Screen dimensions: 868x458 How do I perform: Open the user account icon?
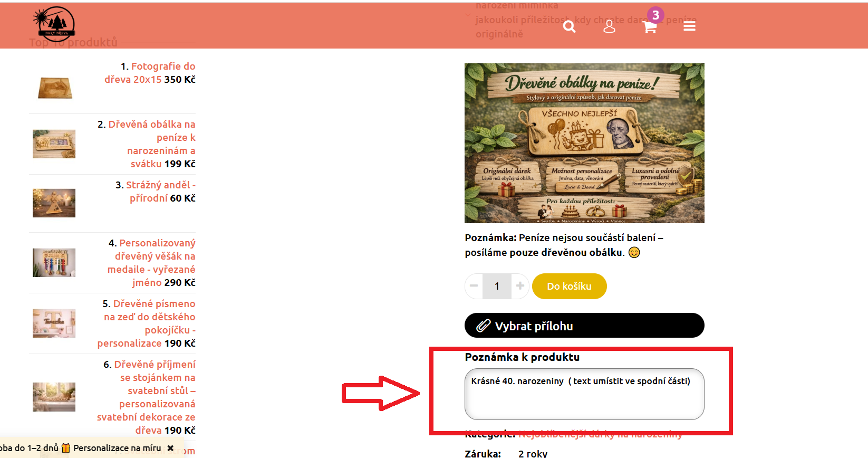click(x=609, y=26)
